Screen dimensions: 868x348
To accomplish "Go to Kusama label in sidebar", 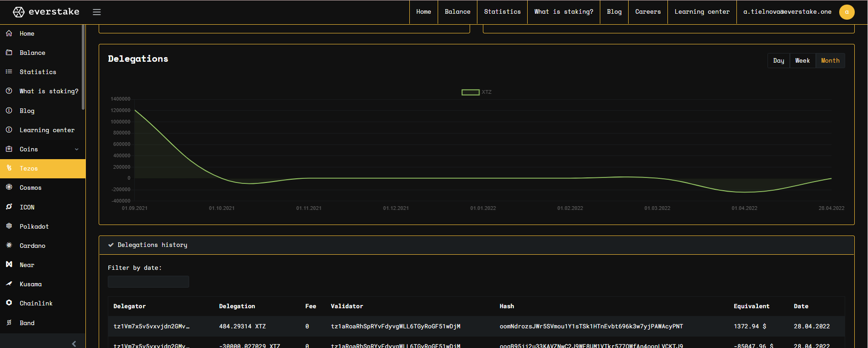I will tap(31, 284).
